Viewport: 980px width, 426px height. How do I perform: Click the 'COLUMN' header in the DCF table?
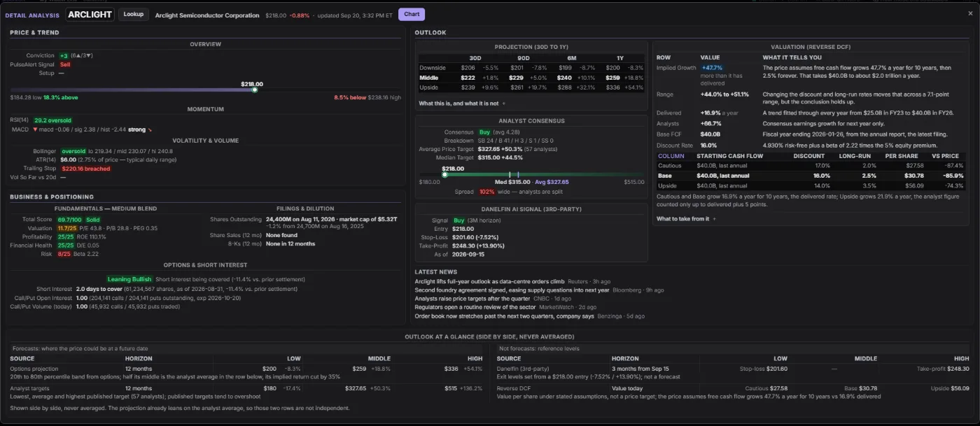[671, 156]
